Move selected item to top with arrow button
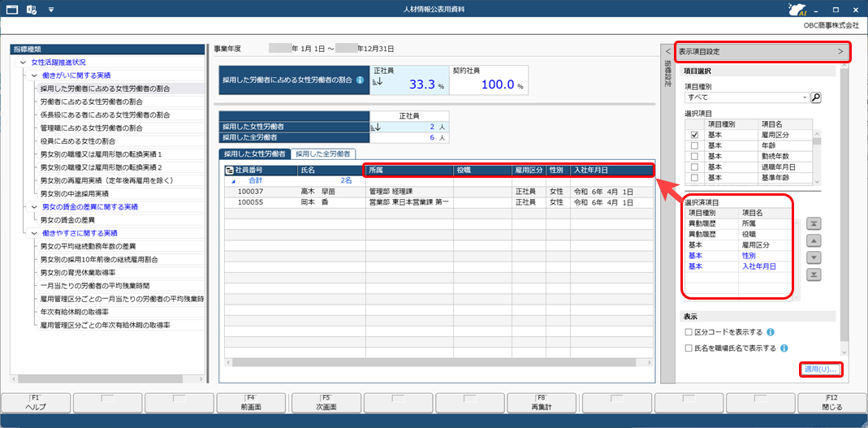The width and height of the screenshot is (868, 428). 814,223
